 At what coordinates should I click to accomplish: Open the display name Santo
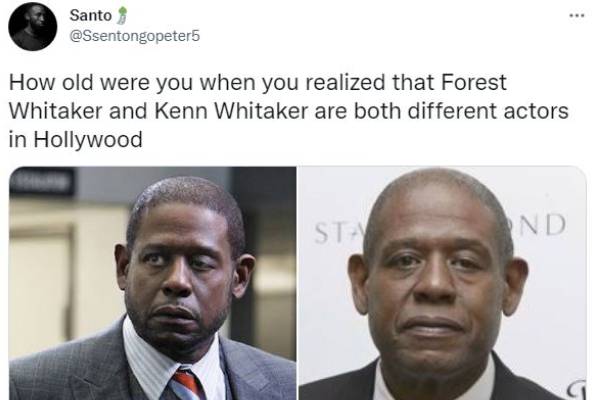click(90, 15)
